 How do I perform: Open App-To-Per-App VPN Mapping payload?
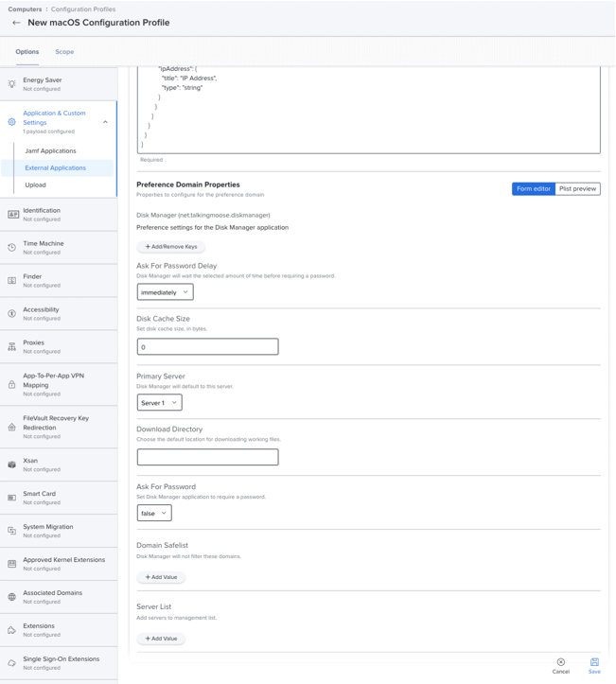click(59, 384)
